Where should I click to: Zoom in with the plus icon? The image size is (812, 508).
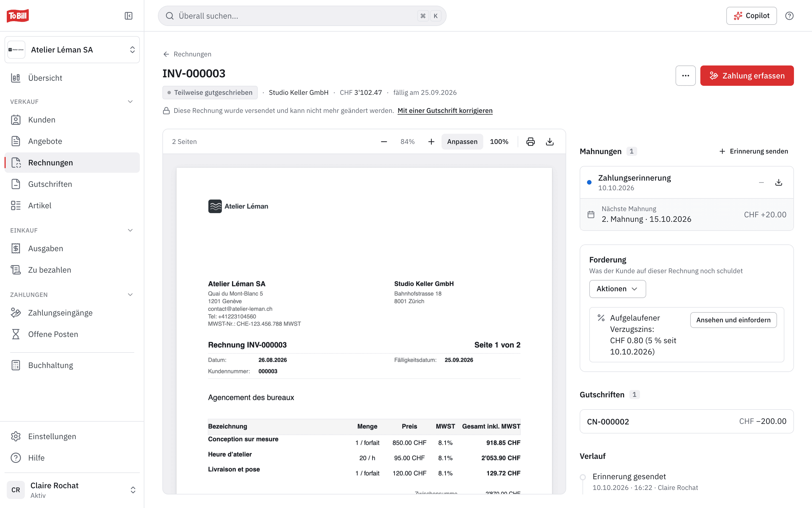431,141
